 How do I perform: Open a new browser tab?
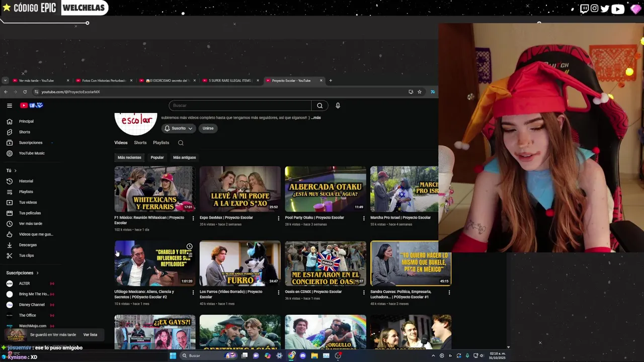(331, 80)
